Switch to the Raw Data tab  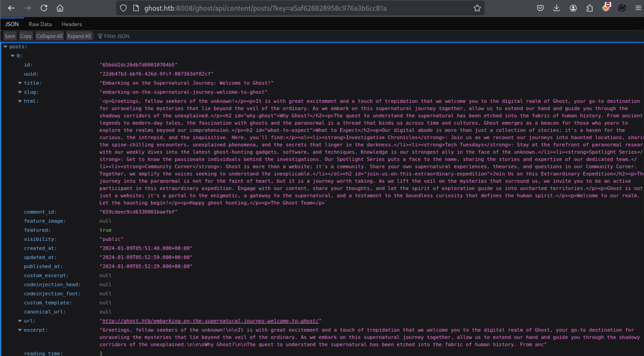pyautogui.click(x=40, y=24)
